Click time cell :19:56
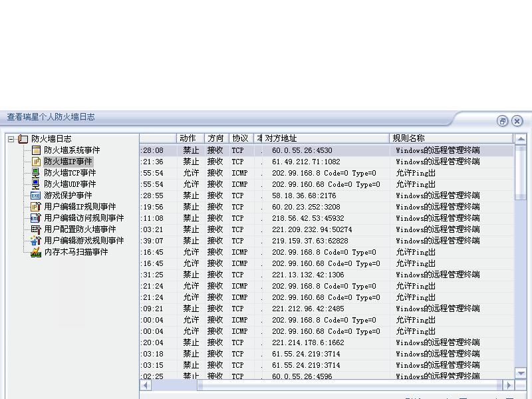The height and width of the screenshot is (399, 532). click(x=152, y=207)
